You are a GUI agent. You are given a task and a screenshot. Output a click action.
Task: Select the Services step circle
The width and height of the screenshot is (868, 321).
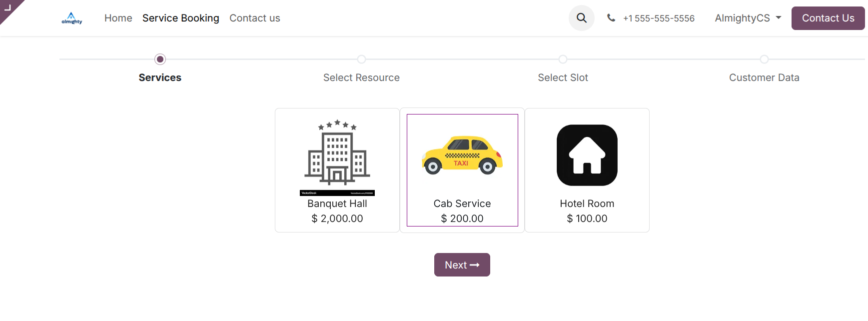[x=160, y=59]
